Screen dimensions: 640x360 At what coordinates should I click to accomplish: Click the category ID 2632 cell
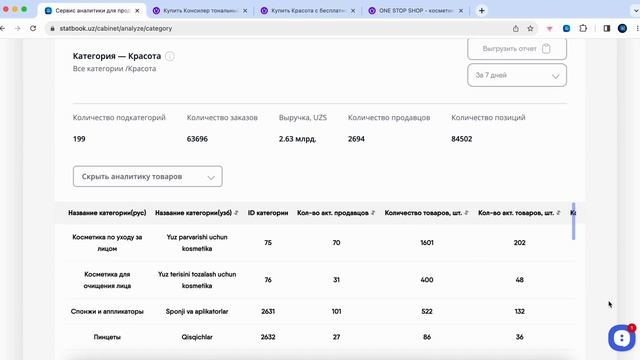click(x=268, y=337)
